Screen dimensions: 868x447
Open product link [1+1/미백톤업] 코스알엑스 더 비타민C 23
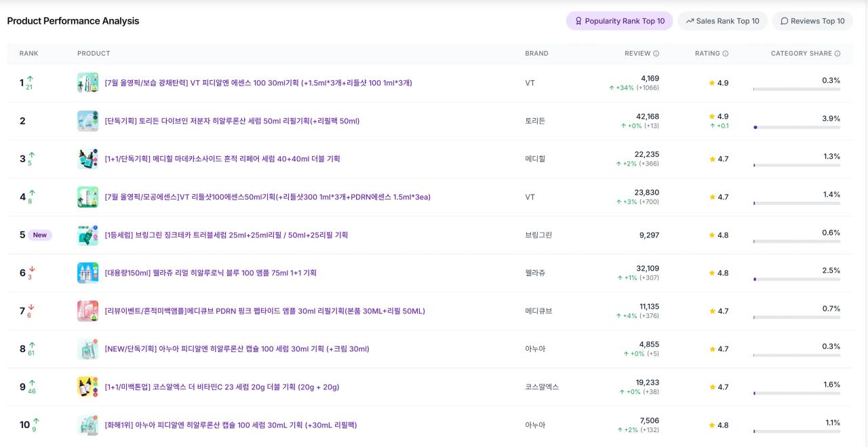coord(222,387)
